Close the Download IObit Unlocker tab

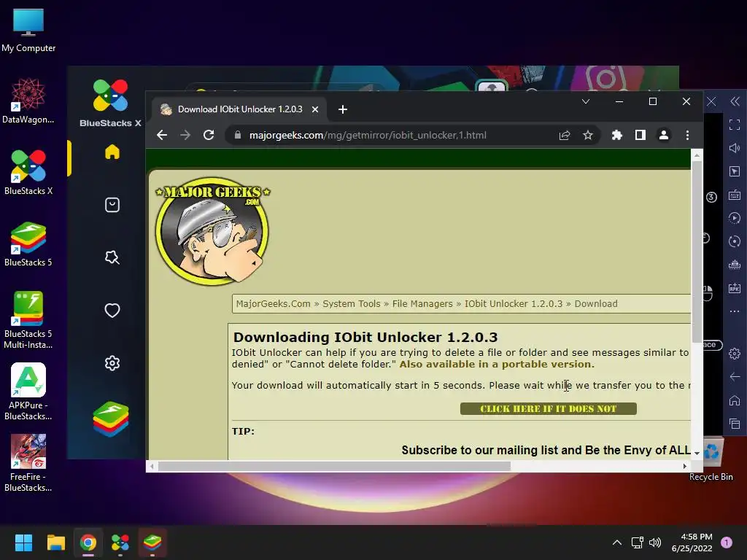point(315,109)
